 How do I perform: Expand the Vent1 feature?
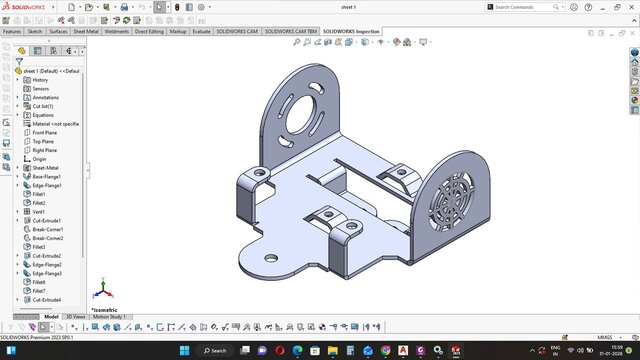pos(18,211)
